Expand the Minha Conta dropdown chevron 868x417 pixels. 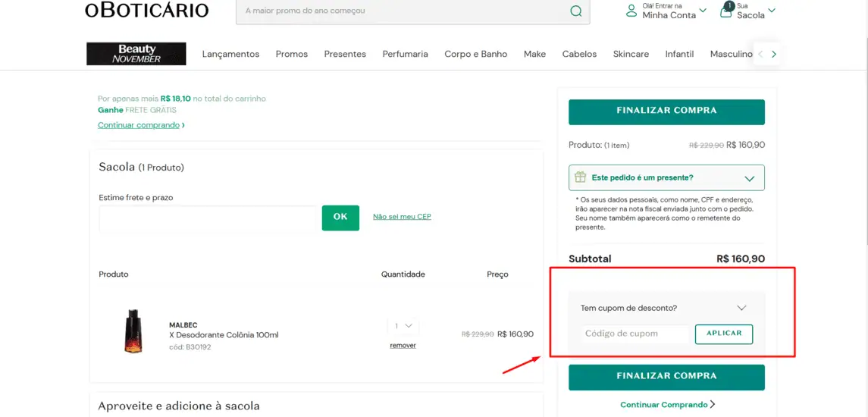tap(703, 11)
